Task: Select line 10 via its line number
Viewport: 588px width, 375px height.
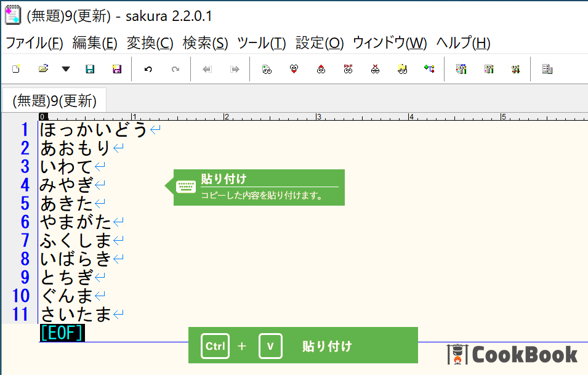Action: pos(20,296)
